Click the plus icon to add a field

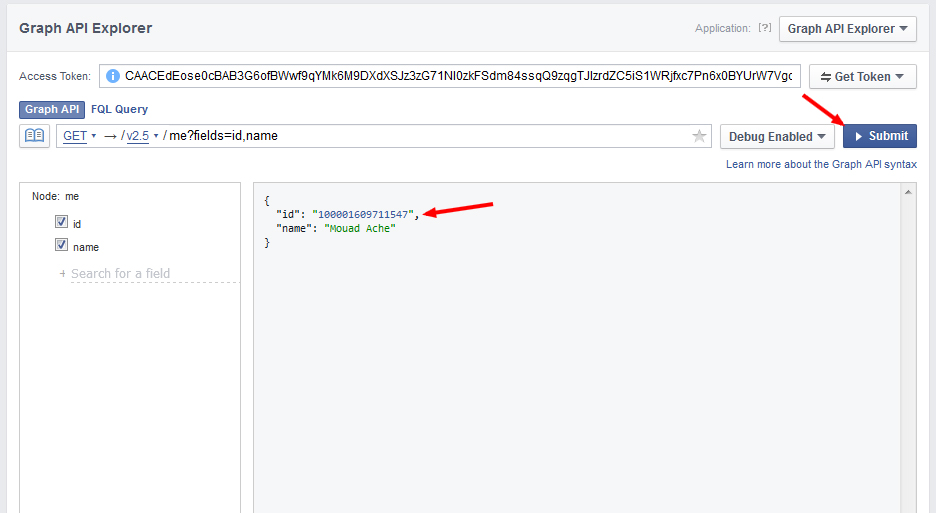coord(63,274)
